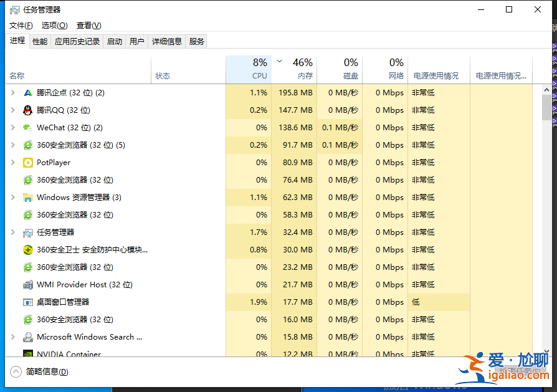Click the 360安全浏览器 green globe icon
The height and width of the screenshot is (392, 557).
tap(27, 145)
